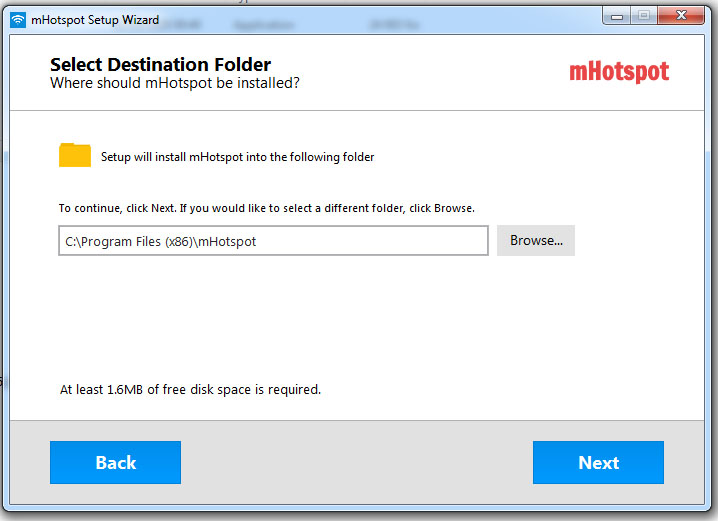This screenshot has width=718, height=521.
Task: Open the Browse... folder picker
Action: 536,240
